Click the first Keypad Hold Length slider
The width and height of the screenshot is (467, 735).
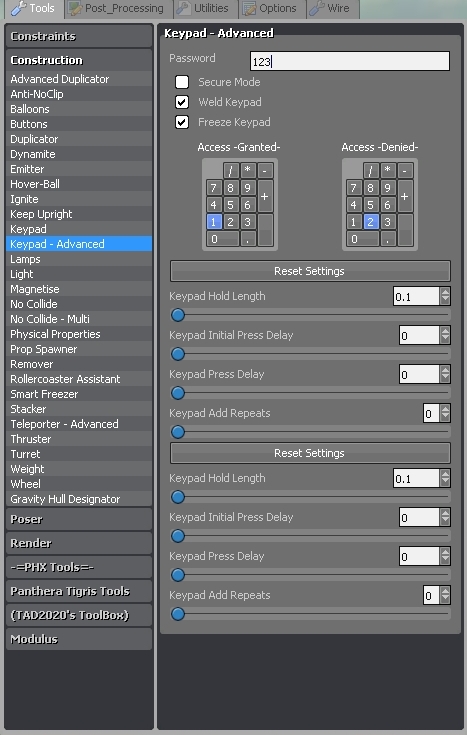click(310, 315)
